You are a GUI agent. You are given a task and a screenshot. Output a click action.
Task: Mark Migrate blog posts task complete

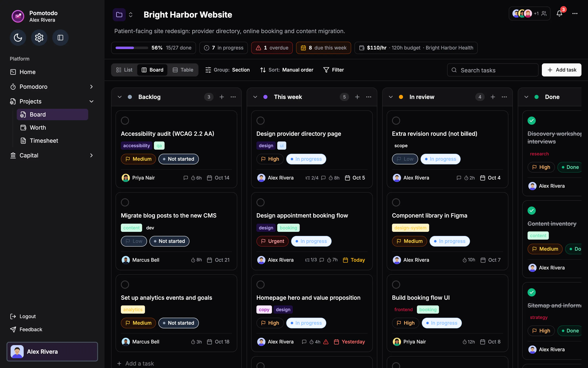(x=125, y=202)
